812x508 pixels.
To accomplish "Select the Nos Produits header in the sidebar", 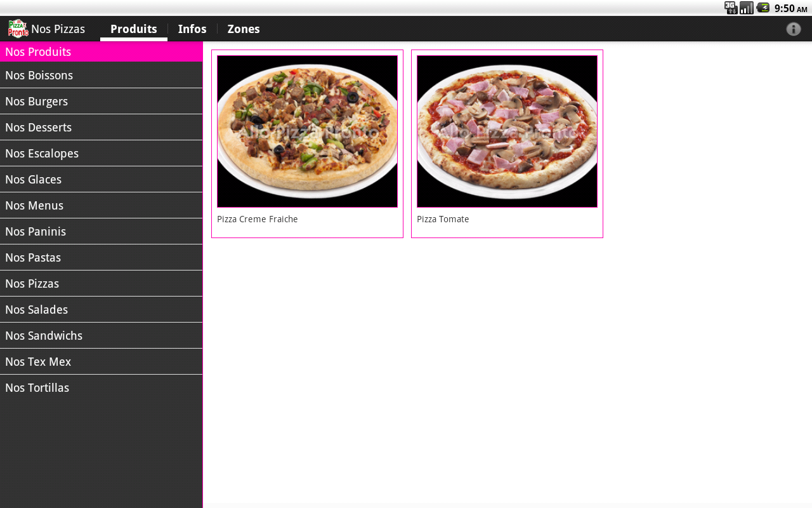I will (101, 52).
